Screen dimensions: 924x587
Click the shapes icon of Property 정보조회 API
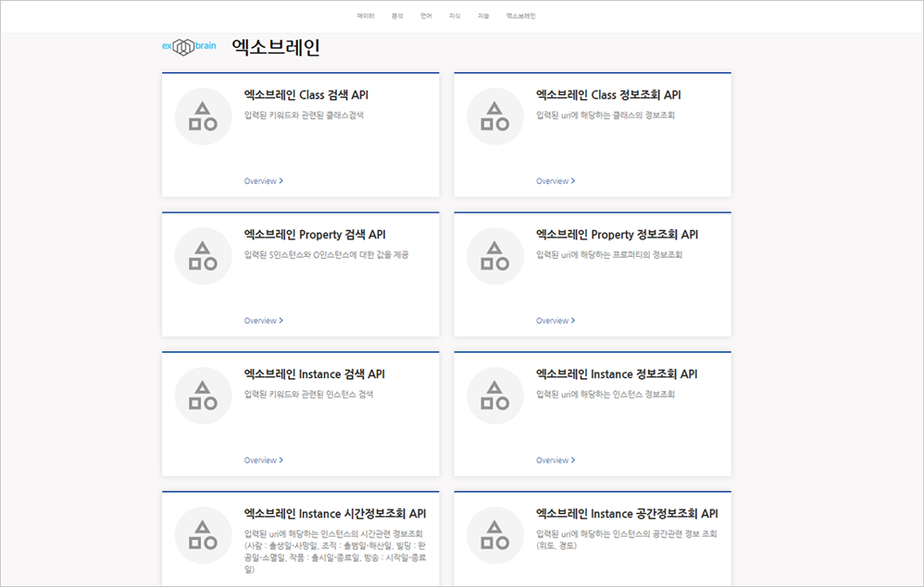(495, 256)
